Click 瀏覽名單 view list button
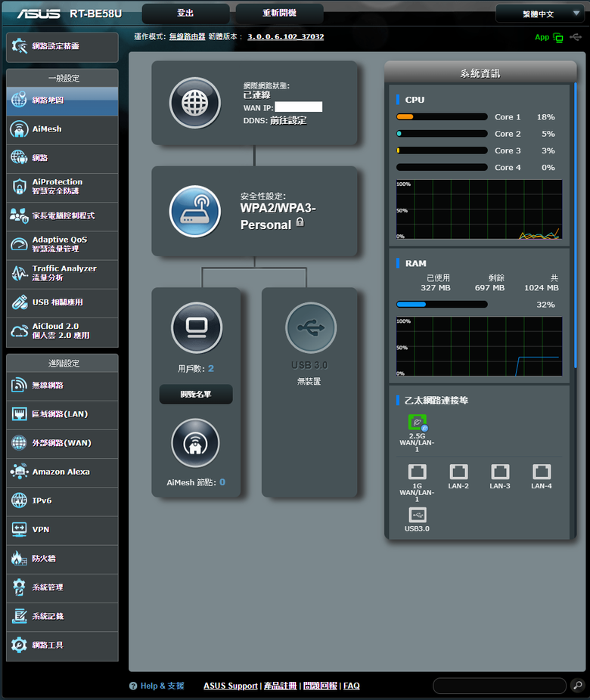The width and height of the screenshot is (590, 700). tap(196, 394)
